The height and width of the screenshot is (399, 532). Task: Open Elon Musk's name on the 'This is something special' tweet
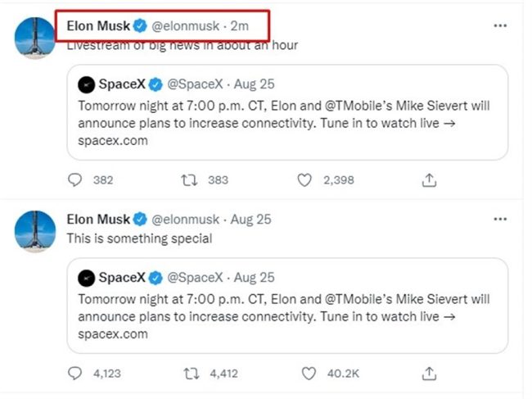[98, 220]
